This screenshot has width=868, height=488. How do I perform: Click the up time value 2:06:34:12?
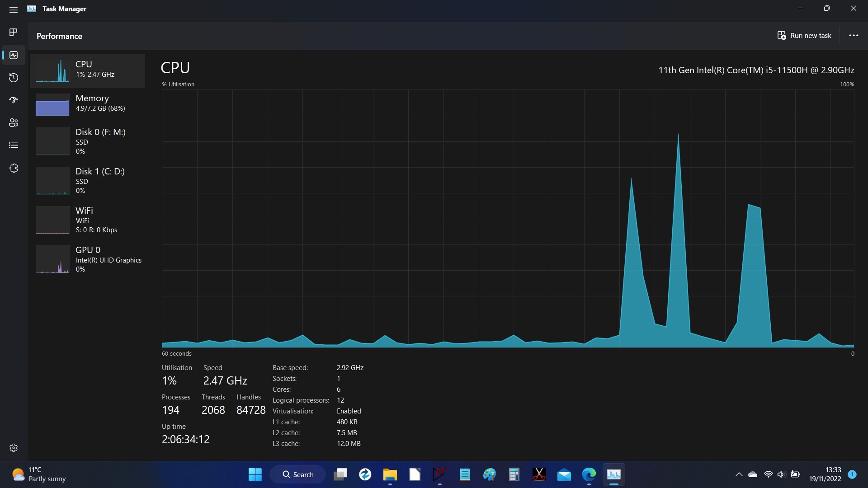(x=186, y=440)
